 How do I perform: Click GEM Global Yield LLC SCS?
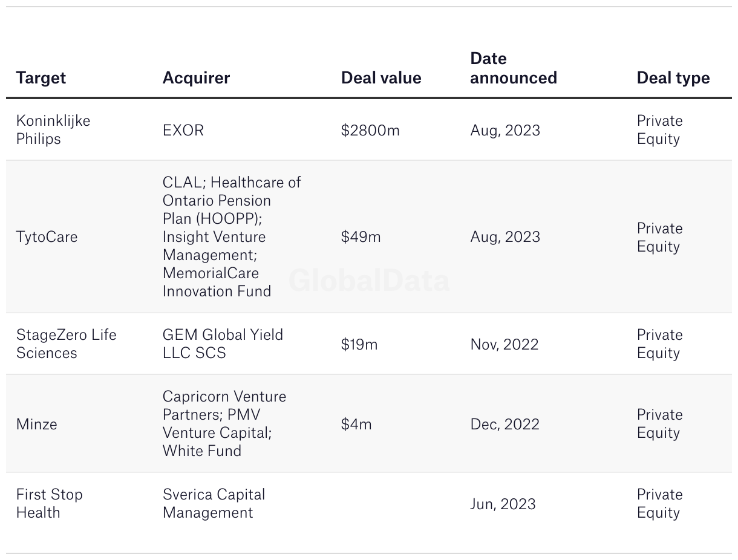pyautogui.click(x=223, y=343)
